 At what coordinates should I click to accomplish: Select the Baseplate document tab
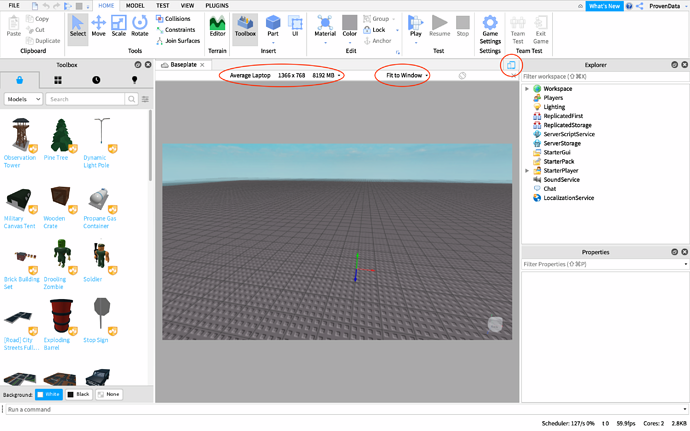pos(183,65)
